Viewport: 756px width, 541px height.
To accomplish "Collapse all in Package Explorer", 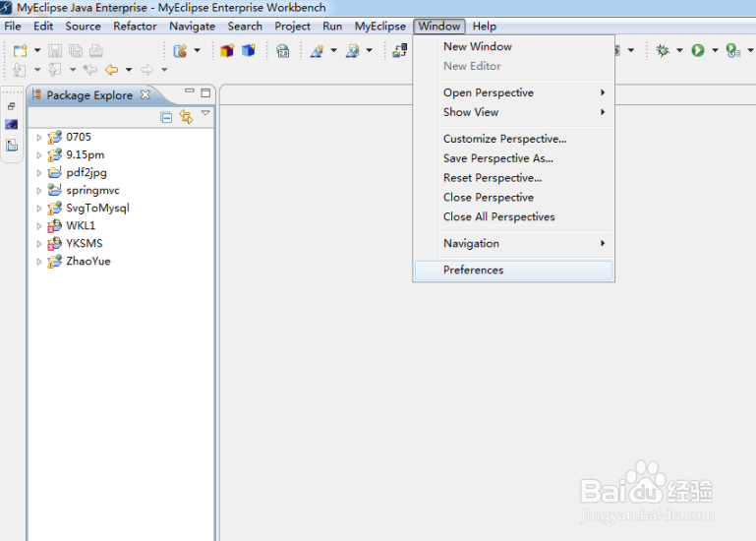I will [x=166, y=117].
